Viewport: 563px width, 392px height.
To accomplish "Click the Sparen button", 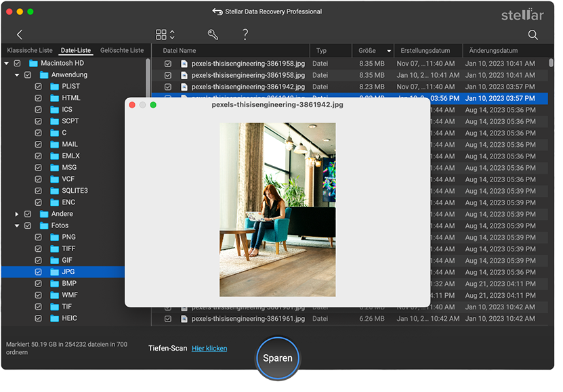I will point(277,358).
